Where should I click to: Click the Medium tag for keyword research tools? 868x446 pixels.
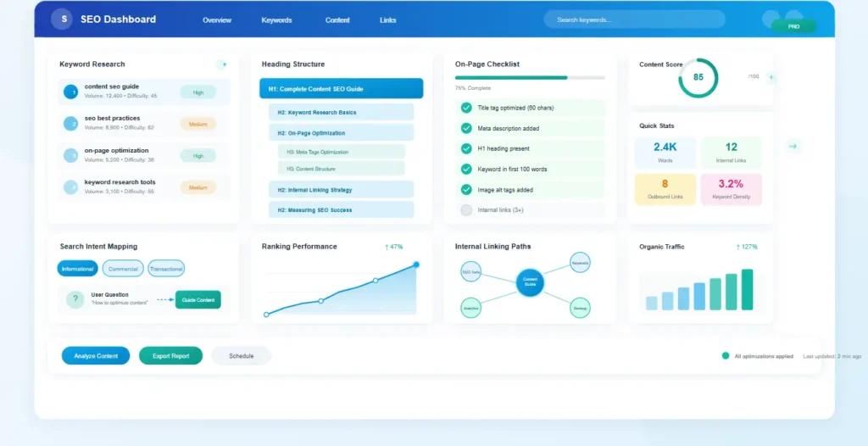tap(198, 188)
